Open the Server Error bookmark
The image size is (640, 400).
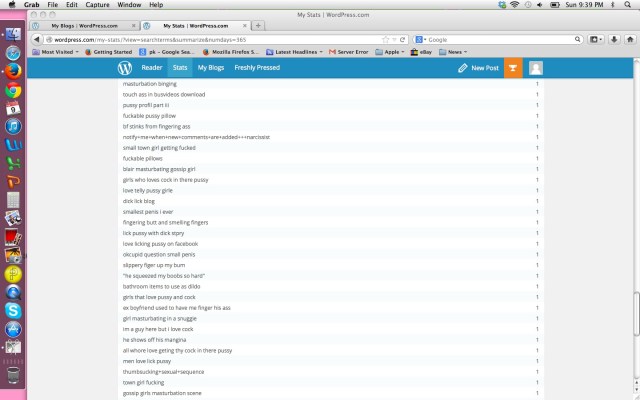349,52
